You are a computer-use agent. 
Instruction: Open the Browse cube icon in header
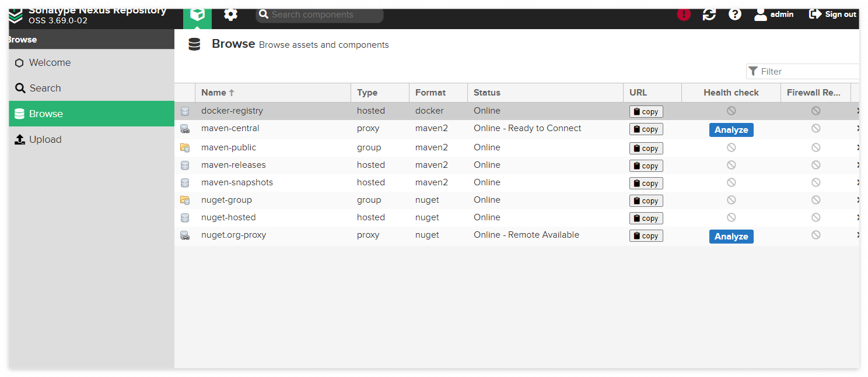(x=197, y=15)
